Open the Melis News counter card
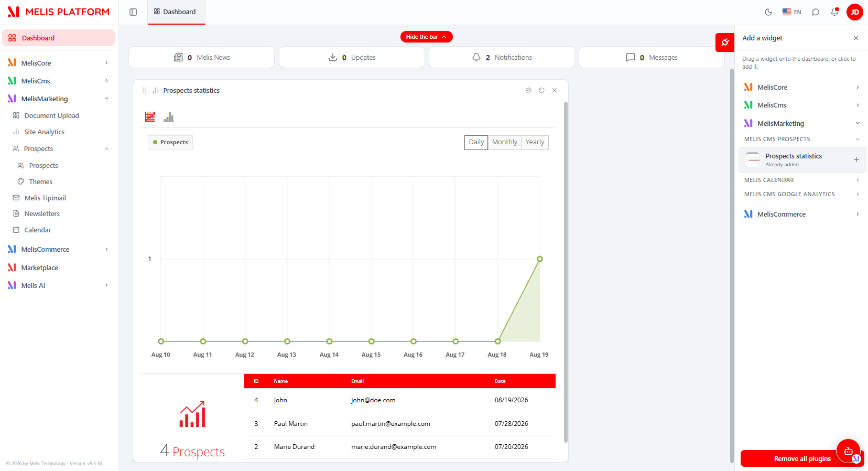Viewport: 868px width, 471px height. [x=201, y=57]
